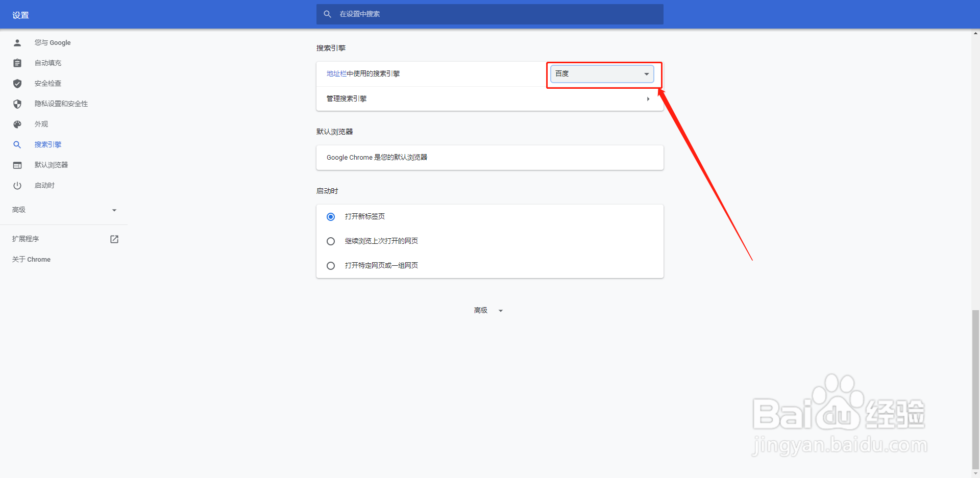Image resolution: width=980 pixels, height=478 pixels.
Task: Select 搜索引擎 in the sidebar
Action: pos(48,145)
